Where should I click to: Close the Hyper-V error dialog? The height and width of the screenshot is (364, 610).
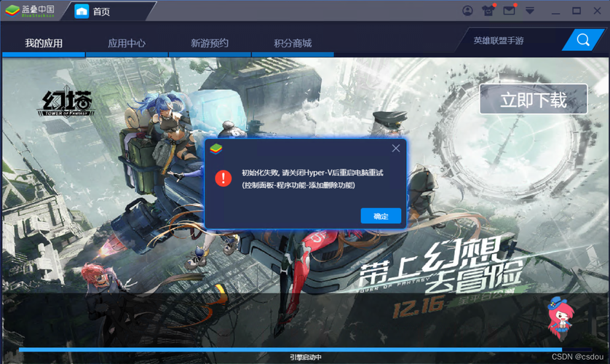click(x=396, y=149)
